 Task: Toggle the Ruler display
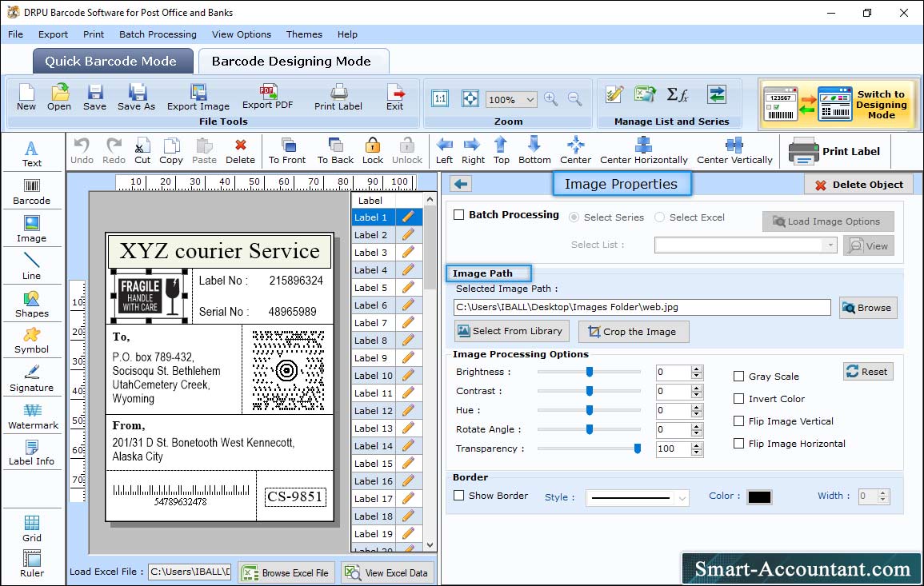tap(32, 564)
